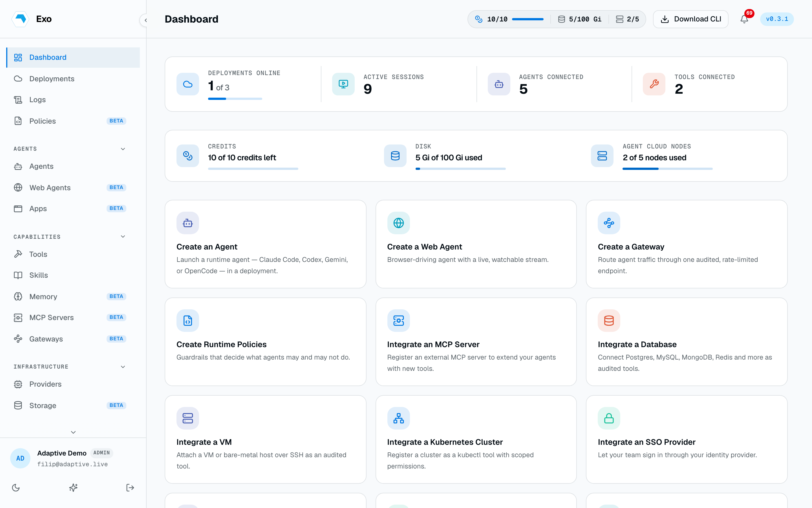Screen dimensions: 812x508
Task: Click the Disk database icon
Action: [x=395, y=156]
